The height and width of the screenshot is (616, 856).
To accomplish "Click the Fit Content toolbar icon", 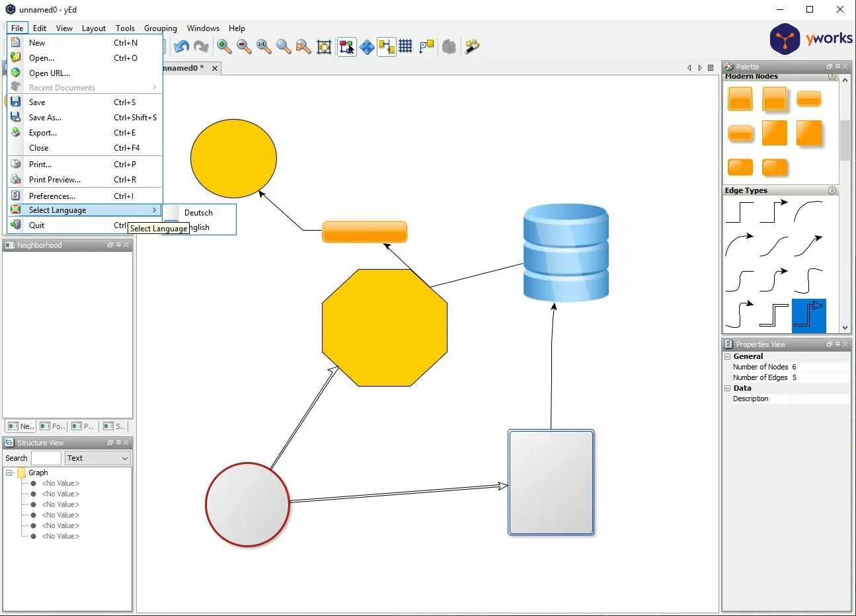I will (324, 46).
